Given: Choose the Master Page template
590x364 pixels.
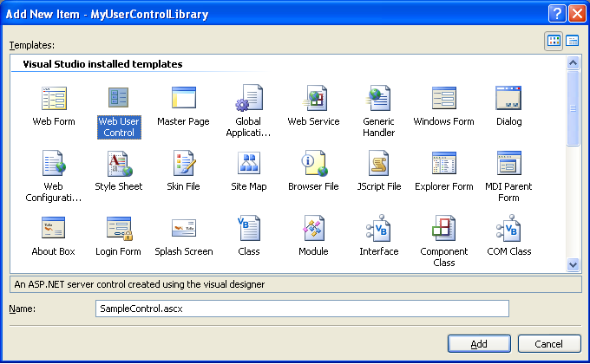Looking at the screenshot, I should pos(183,98).
